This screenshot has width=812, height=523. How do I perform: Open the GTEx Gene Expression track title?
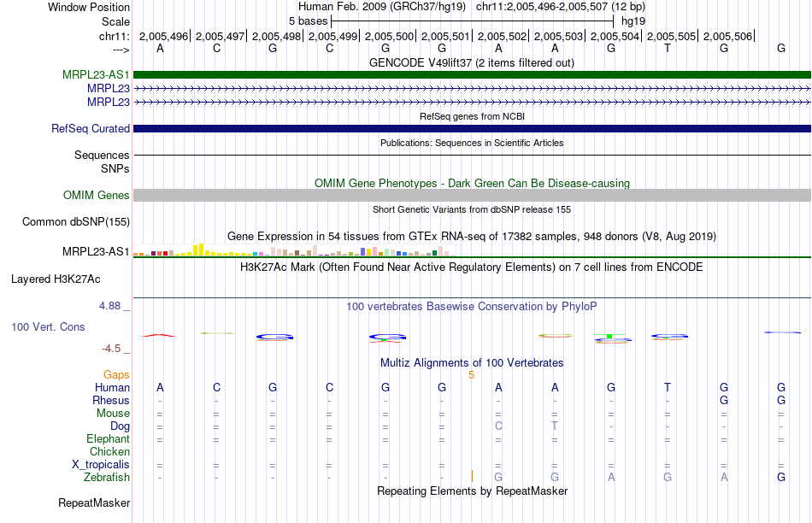tap(472, 237)
